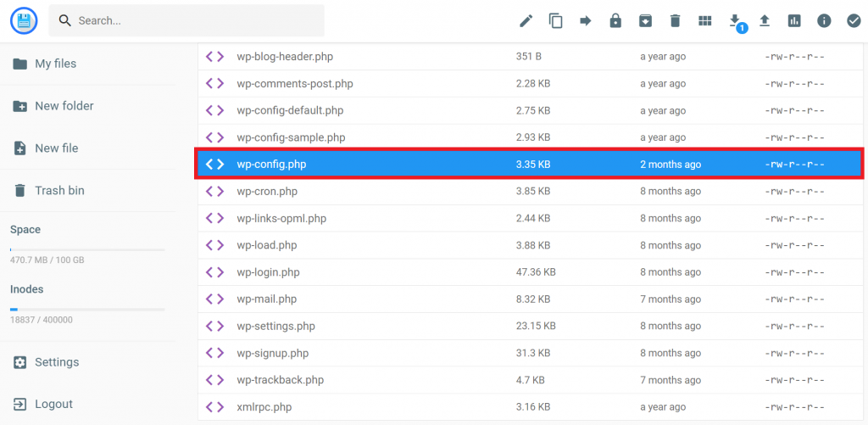Viewport: 868px width, 425px height.
Task: Select the wp-load.php file name
Action: click(x=267, y=245)
